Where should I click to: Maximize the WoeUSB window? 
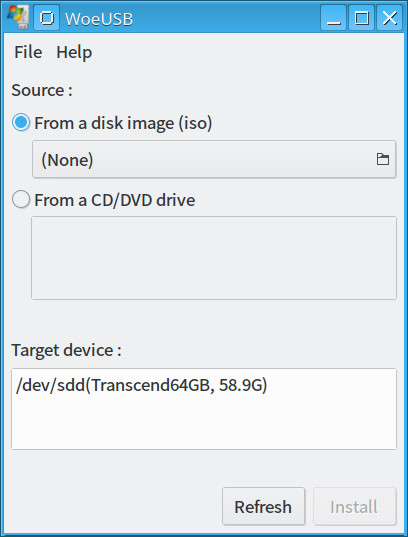[x=361, y=18]
